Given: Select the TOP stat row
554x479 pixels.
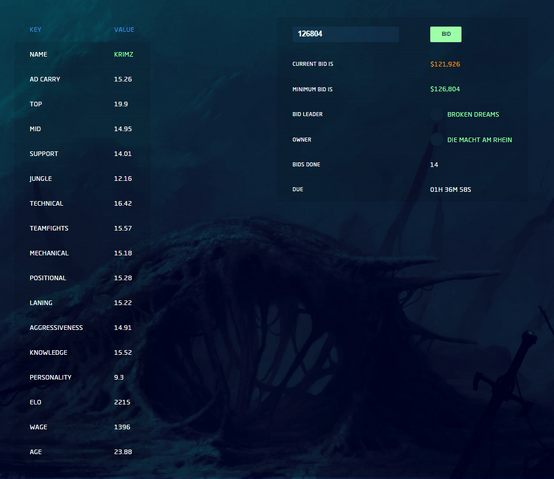Looking at the screenshot, I should 82,104.
